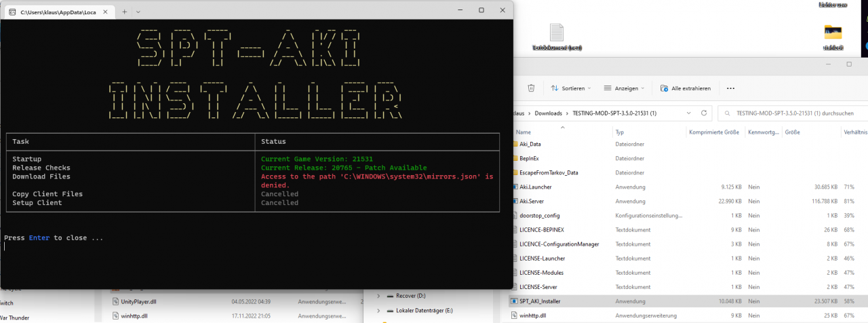The height and width of the screenshot is (323, 868).
Task: Select the winhttp.dll icon in zip window
Action: 514,315
